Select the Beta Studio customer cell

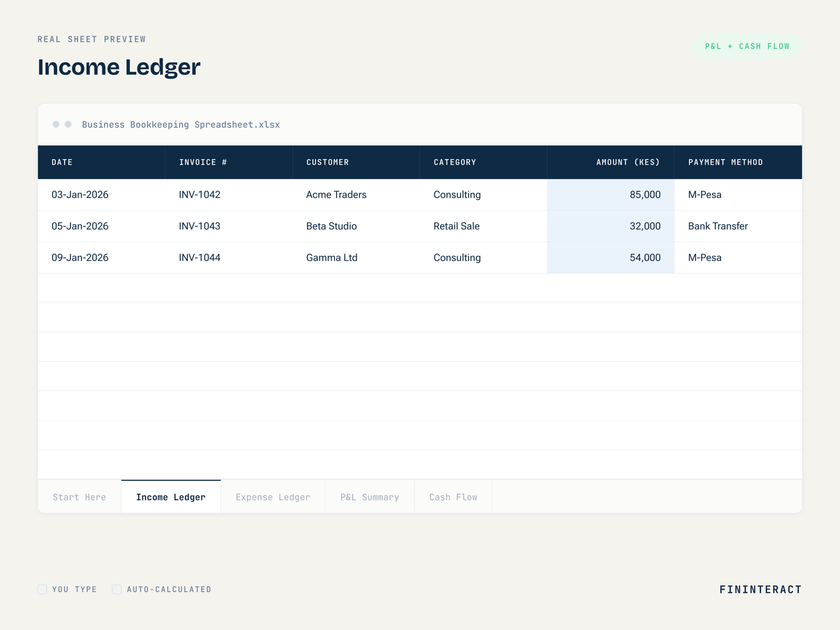pyautogui.click(x=356, y=226)
